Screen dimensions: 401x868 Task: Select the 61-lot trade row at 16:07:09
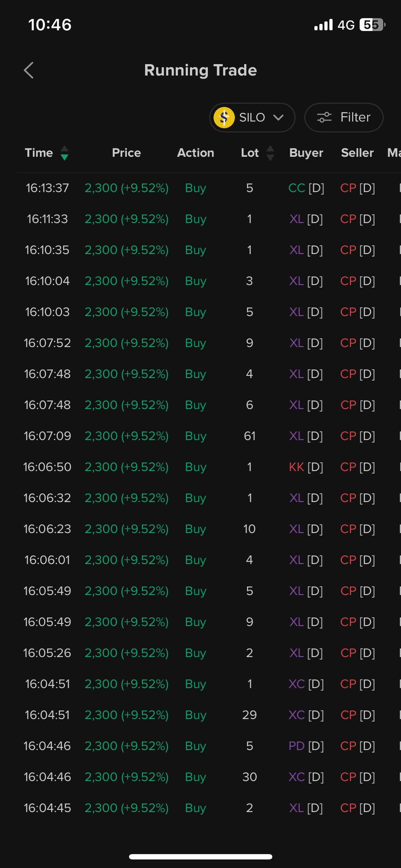tap(249, 436)
